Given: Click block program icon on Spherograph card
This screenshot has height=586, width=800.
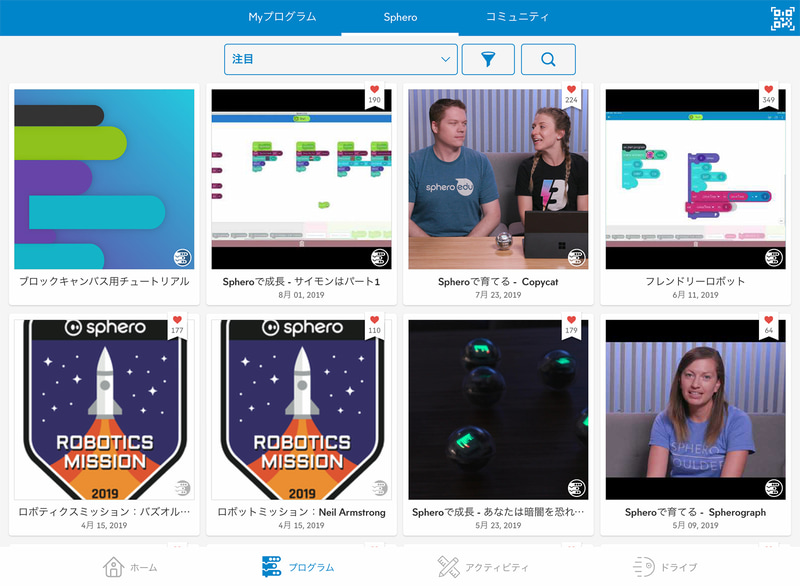Looking at the screenshot, I should click(x=774, y=488).
